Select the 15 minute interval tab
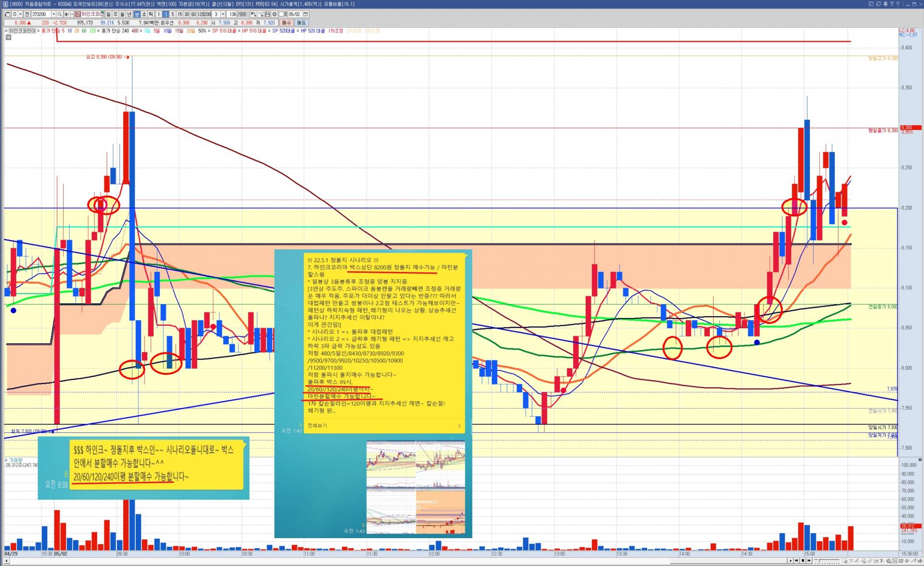The width and height of the screenshot is (924, 566). pyautogui.click(x=180, y=14)
